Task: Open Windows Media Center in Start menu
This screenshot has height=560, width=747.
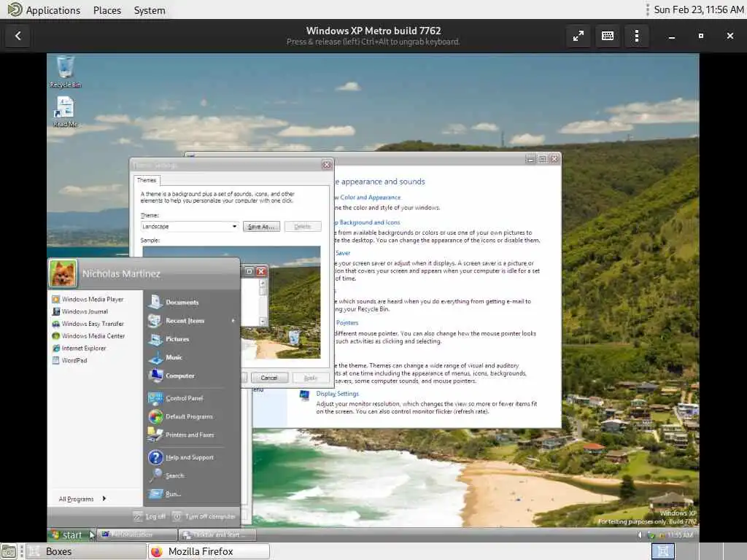Action: (88, 335)
